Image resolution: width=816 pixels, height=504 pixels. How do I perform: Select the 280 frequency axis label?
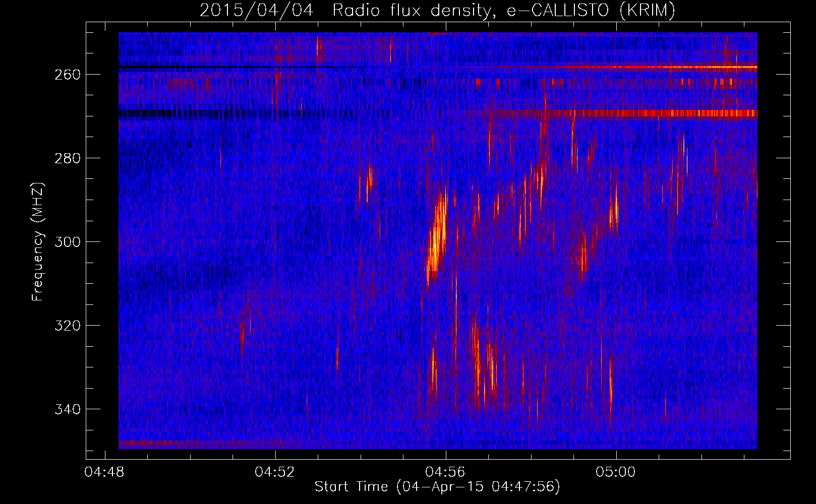68,158
